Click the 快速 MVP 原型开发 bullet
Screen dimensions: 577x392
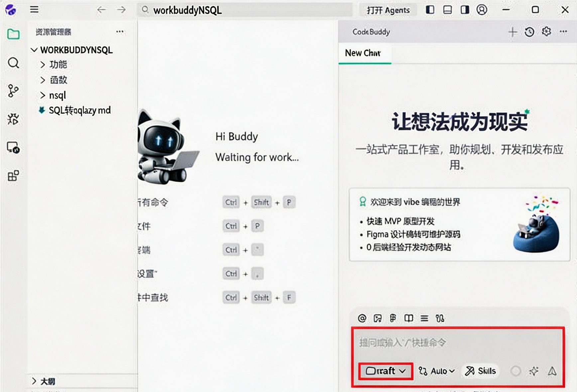pyautogui.click(x=401, y=221)
